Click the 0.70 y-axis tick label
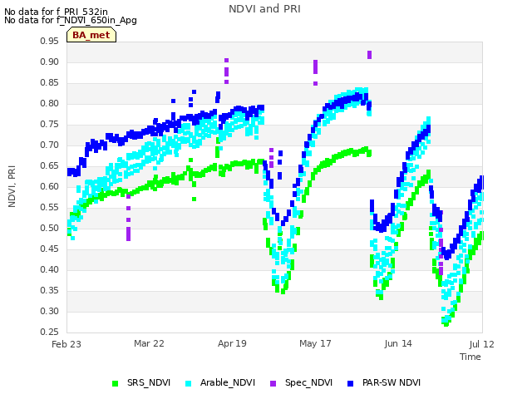Screen dimensions: 532x399 50,145
